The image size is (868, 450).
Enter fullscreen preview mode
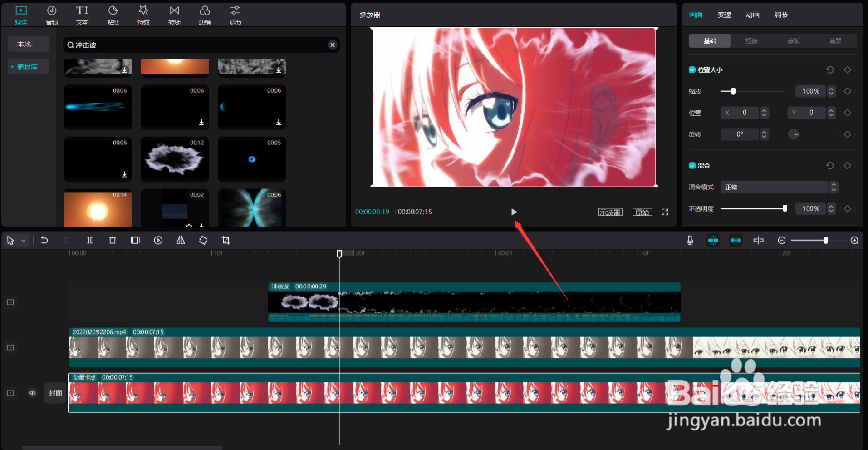click(665, 212)
